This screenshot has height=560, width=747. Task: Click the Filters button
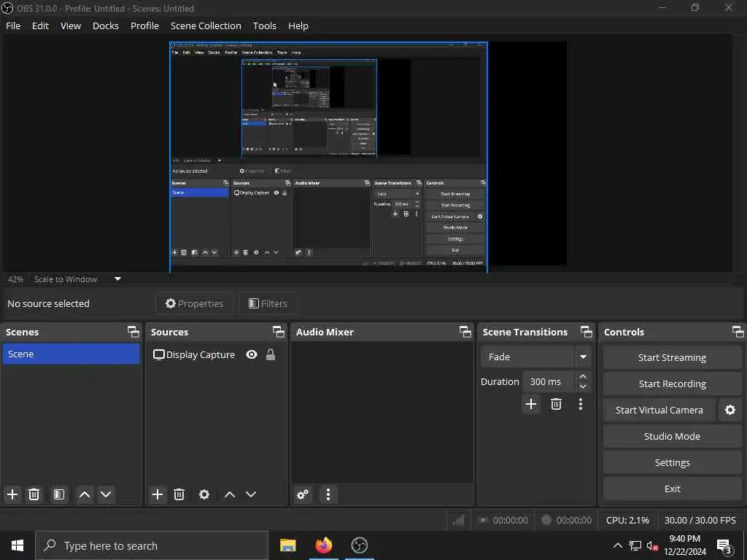click(268, 304)
